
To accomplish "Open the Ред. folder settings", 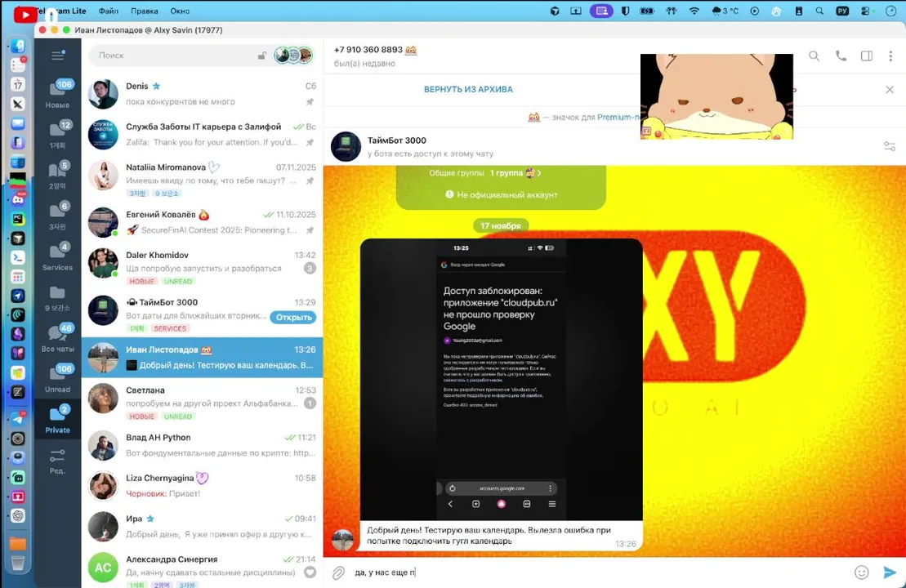I will pyautogui.click(x=57, y=461).
